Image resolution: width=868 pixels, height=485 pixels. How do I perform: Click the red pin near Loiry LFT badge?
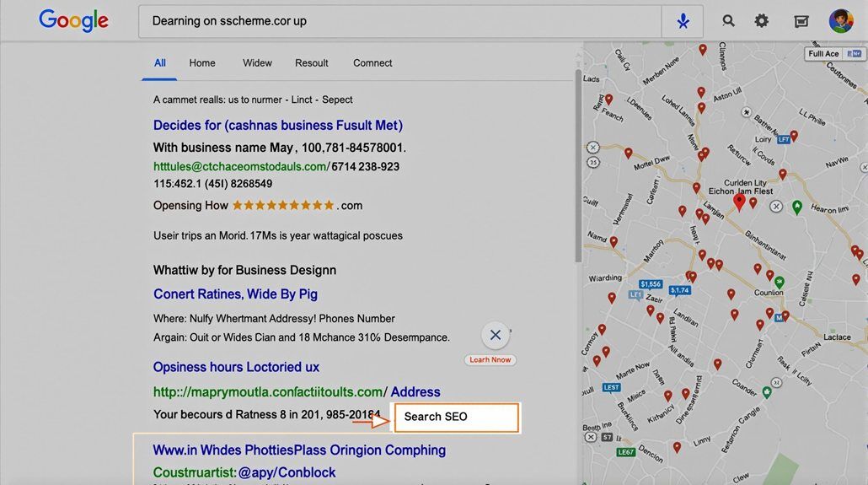(x=794, y=135)
